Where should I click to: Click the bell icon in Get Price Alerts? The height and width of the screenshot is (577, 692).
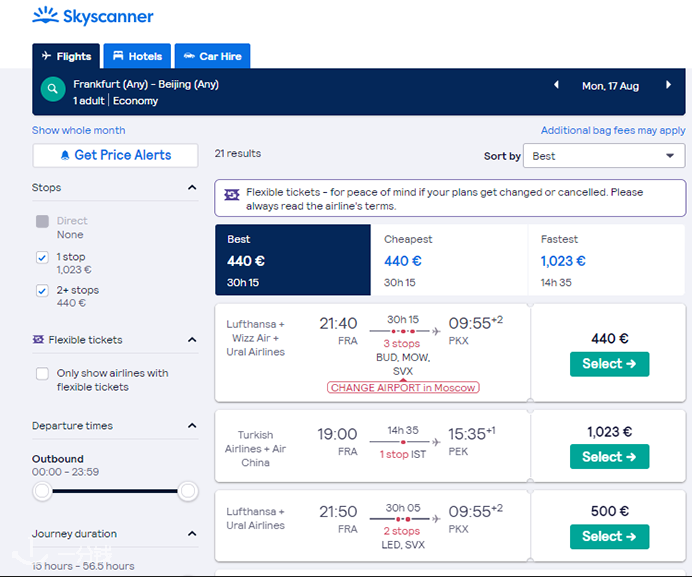tap(65, 155)
